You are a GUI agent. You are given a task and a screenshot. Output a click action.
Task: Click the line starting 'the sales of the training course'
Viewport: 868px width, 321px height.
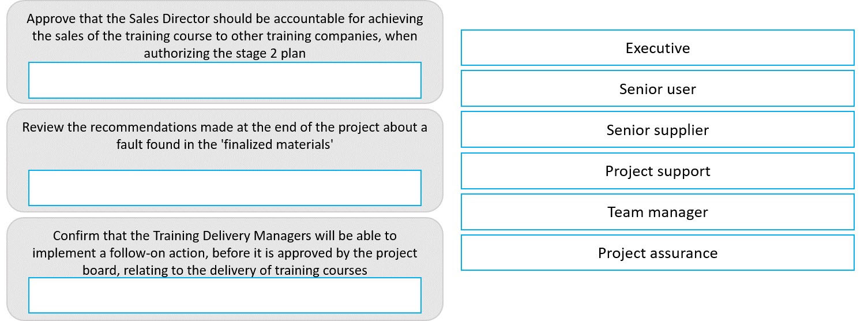click(x=225, y=36)
